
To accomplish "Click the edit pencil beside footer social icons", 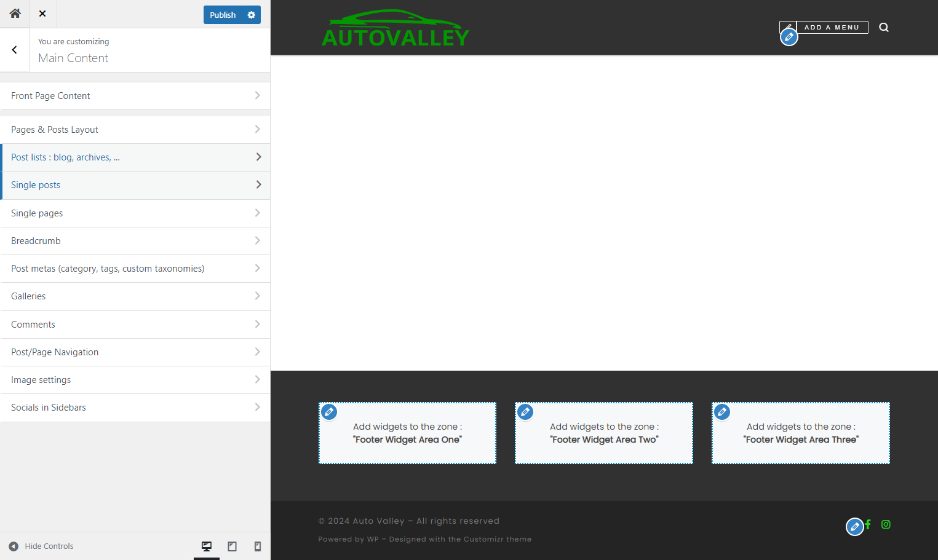I will tap(855, 527).
